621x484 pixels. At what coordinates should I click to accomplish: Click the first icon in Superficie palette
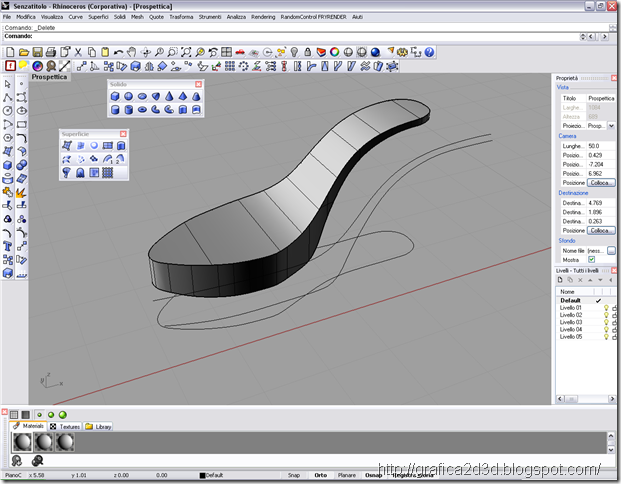coord(67,146)
